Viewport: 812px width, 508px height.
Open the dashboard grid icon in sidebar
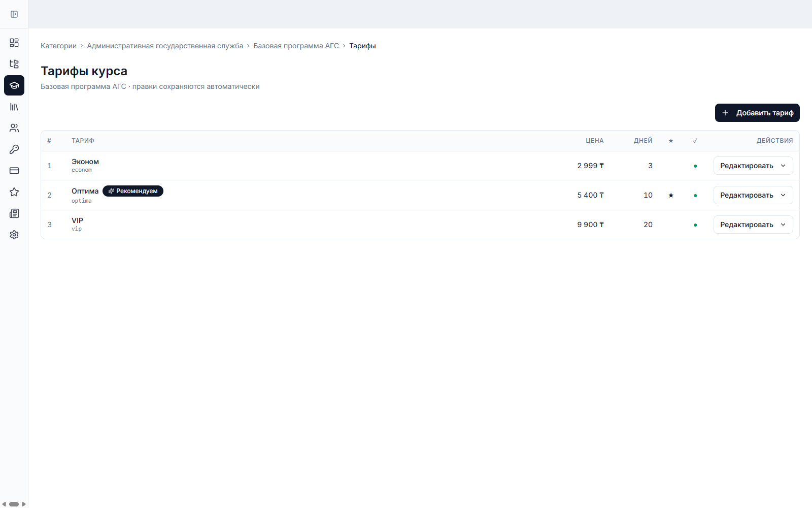click(x=14, y=43)
